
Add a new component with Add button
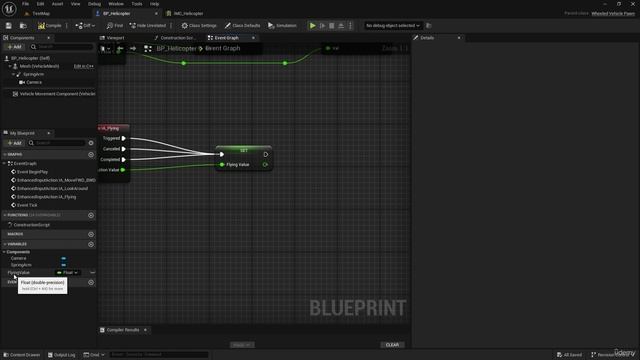click(14, 47)
